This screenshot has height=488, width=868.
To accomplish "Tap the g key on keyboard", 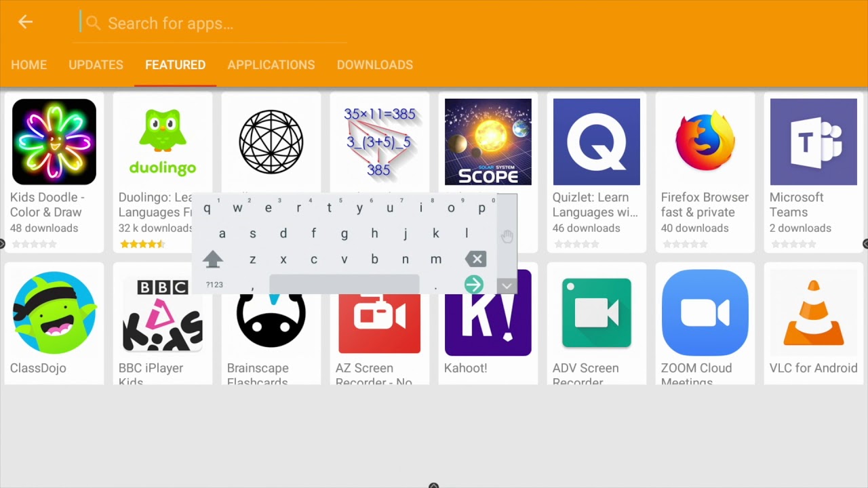I will point(344,234).
